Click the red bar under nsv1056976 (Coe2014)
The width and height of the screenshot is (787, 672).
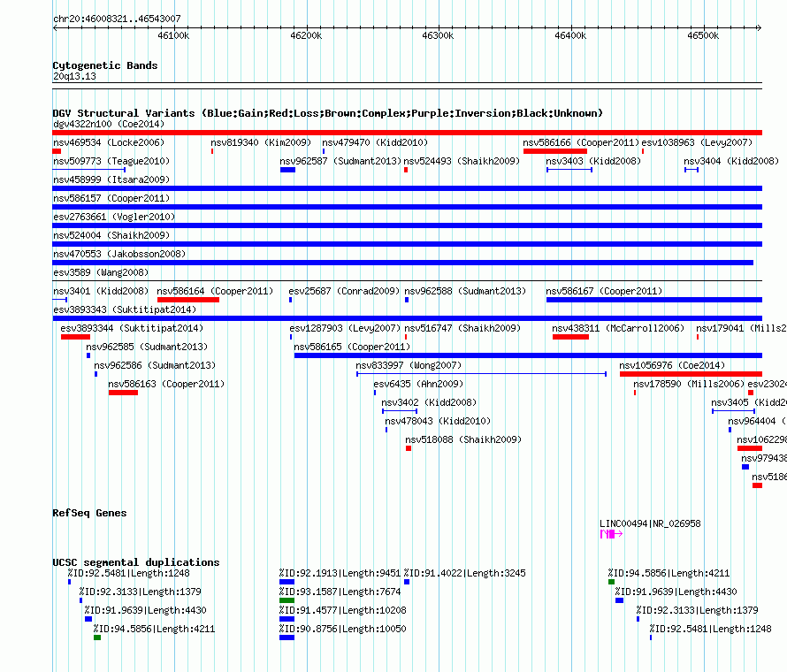[691, 374]
